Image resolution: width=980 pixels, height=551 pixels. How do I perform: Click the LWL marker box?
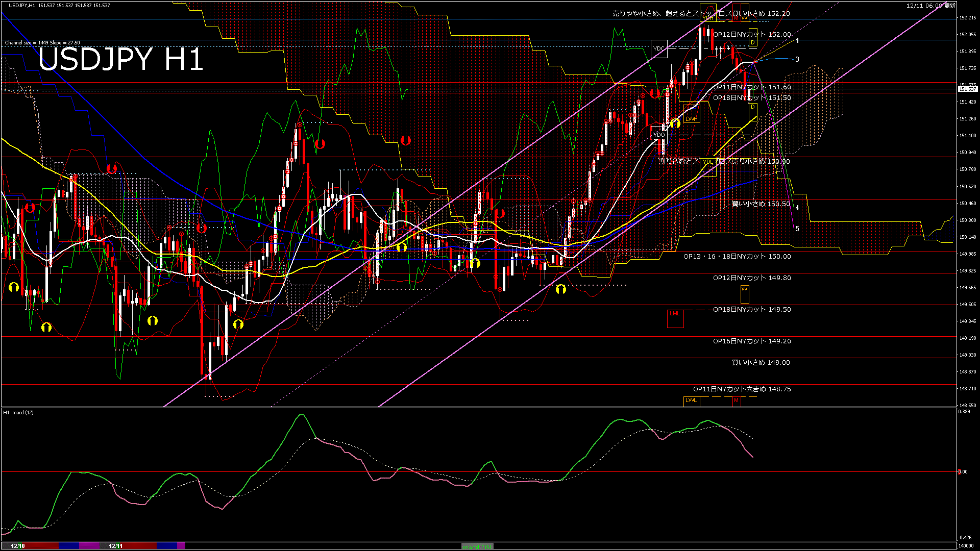[x=691, y=400]
